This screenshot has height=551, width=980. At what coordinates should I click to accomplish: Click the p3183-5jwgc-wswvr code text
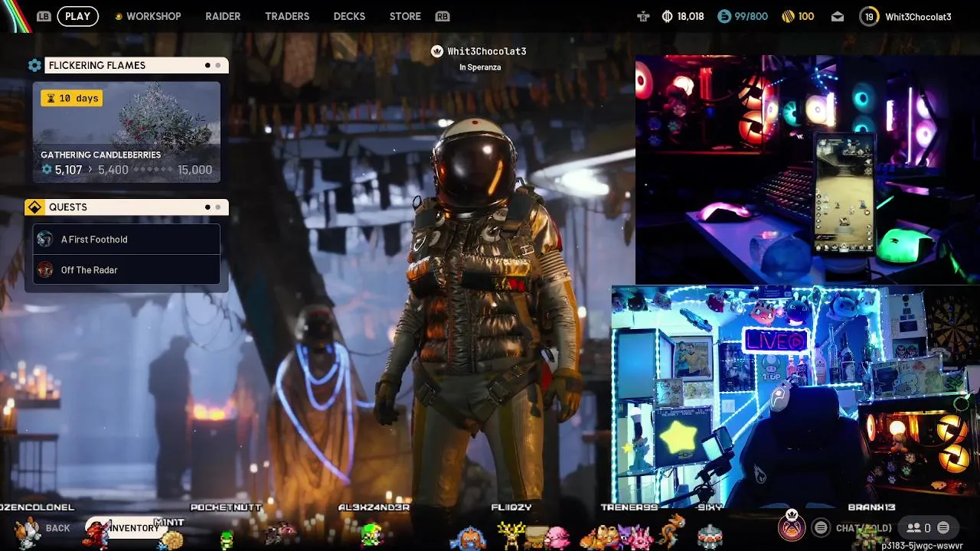pyautogui.click(x=922, y=546)
